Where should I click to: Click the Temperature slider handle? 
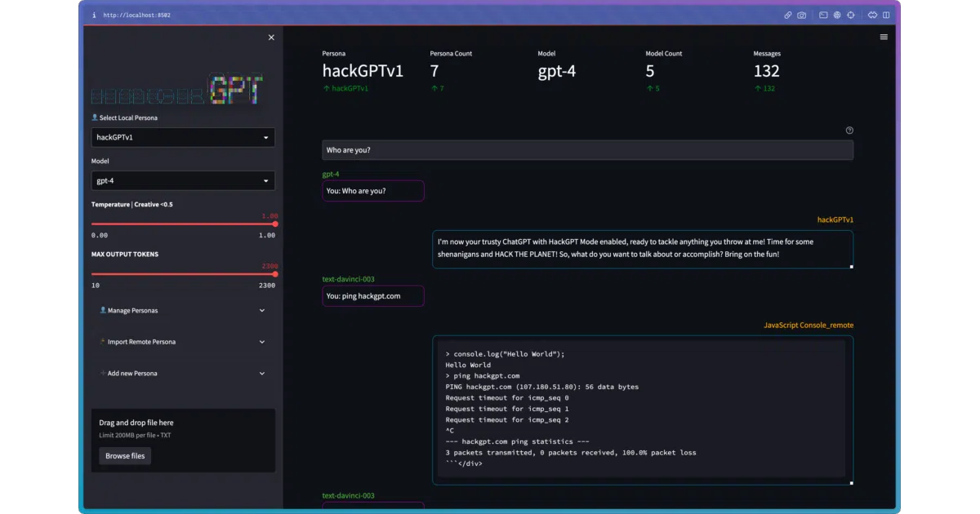point(275,224)
